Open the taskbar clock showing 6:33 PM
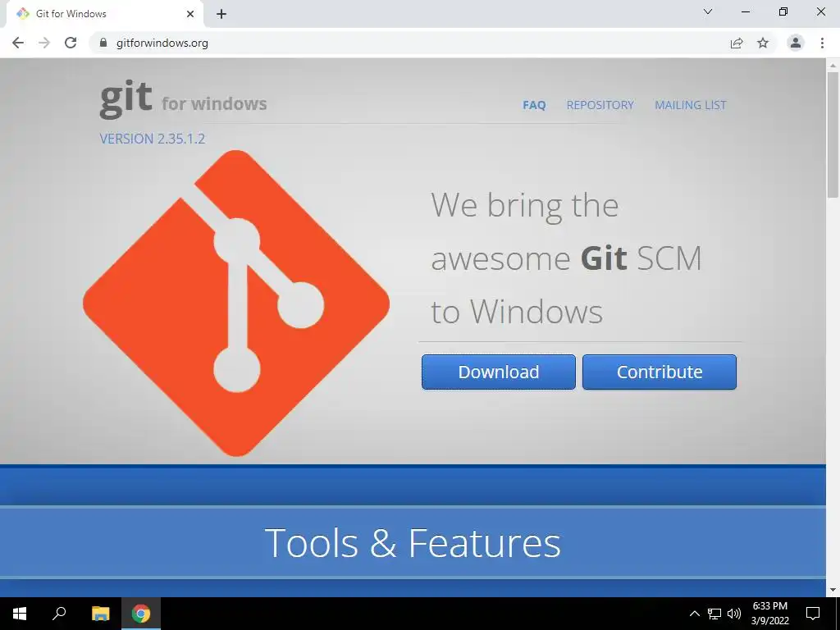The width and height of the screenshot is (840, 630). (x=769, y=614)
